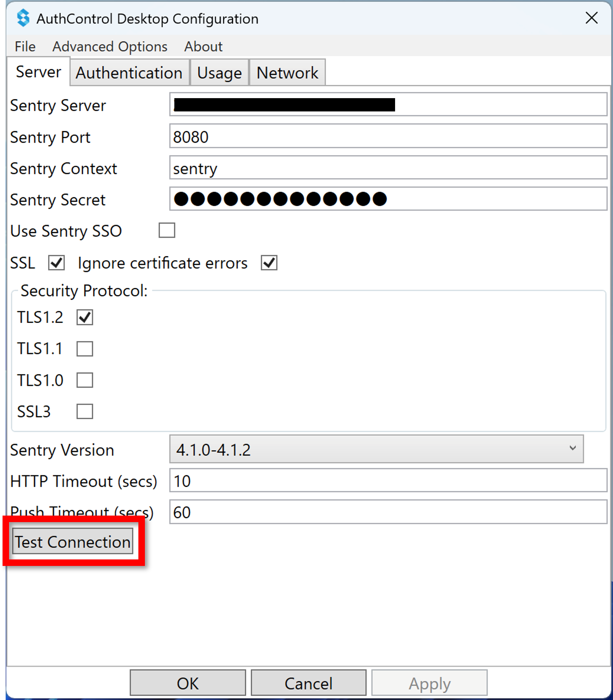Click the Apply button
Image resolution: width=613 pixels, height=700 pixels.
[430, 683]
